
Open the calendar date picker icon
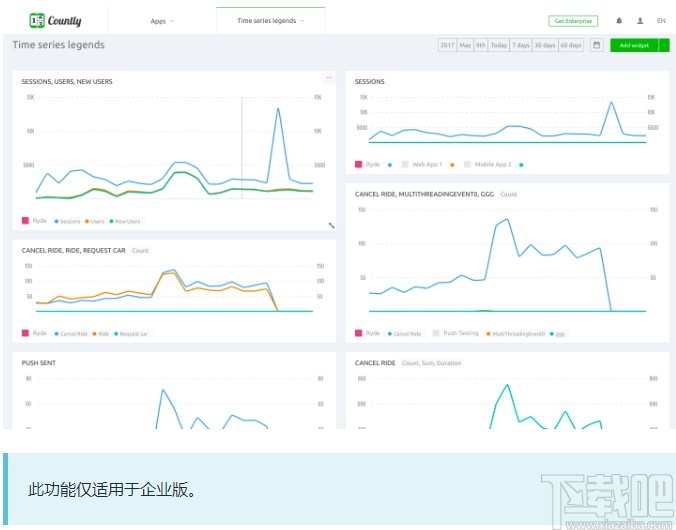(596, 45)
